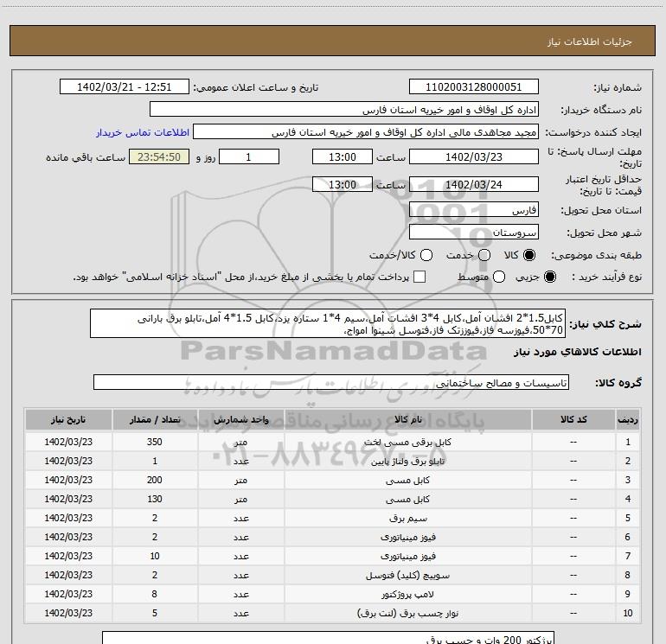Viewport: 666px width, 644px height.
Task: Click the شرح کلی نیاز description box
Action: pyautogui.click(x=328, y=323)
